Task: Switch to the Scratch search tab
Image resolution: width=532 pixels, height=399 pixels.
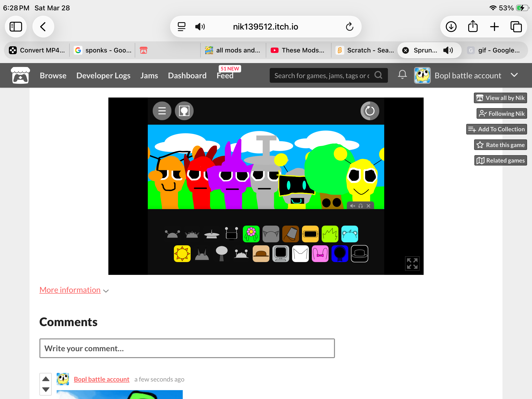Action: pyautogui.click(x=365, y=50)
